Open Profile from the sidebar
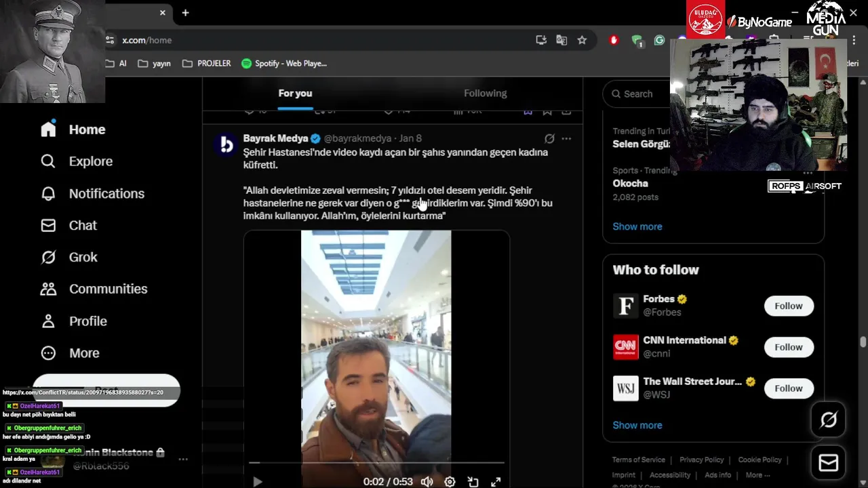868x488 pixels. (x=74, y=321)
